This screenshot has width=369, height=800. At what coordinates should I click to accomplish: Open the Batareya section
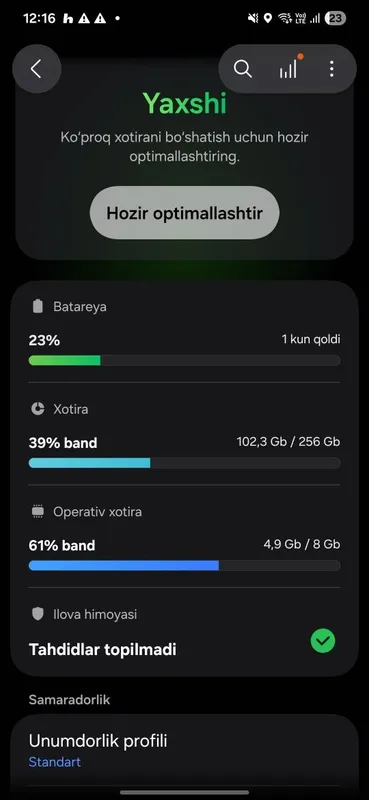tap(184, 331)
